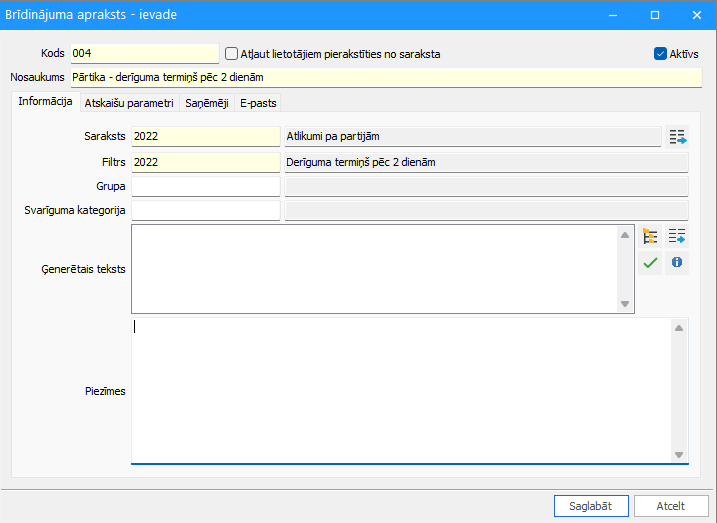Screen dimensions: 717x523
Task: Uncheck the Aktīvs checkbox
Action: [x=660, y=54]
